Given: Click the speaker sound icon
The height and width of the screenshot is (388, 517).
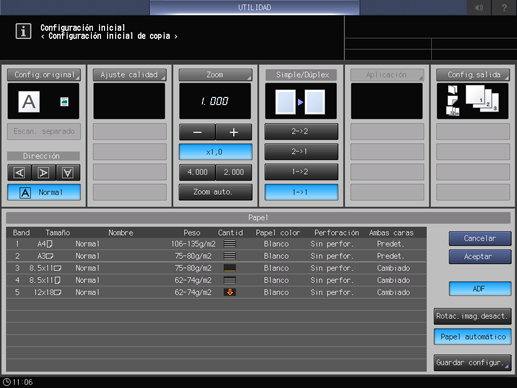Looking at the screenshot, I should point(479,7).
